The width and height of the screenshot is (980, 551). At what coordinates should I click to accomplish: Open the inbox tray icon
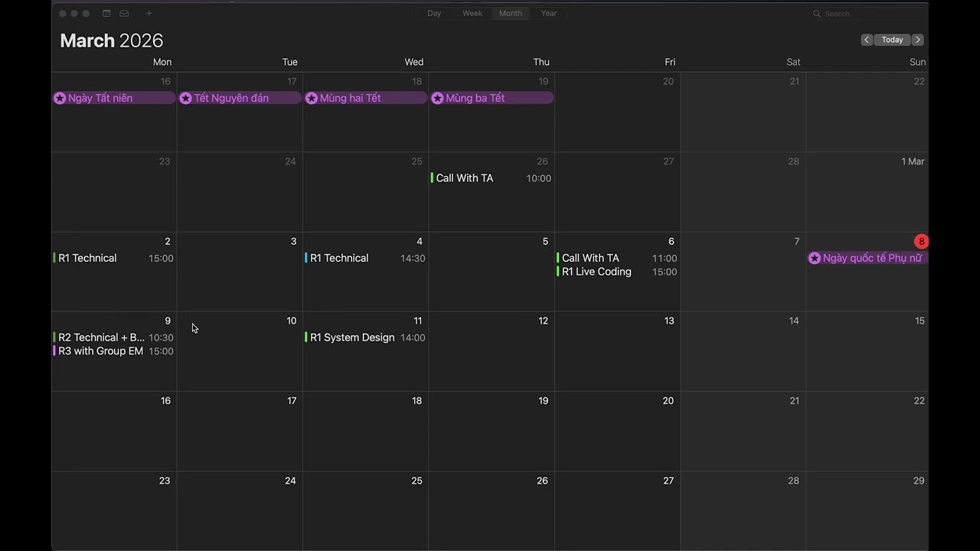[124, 13]
